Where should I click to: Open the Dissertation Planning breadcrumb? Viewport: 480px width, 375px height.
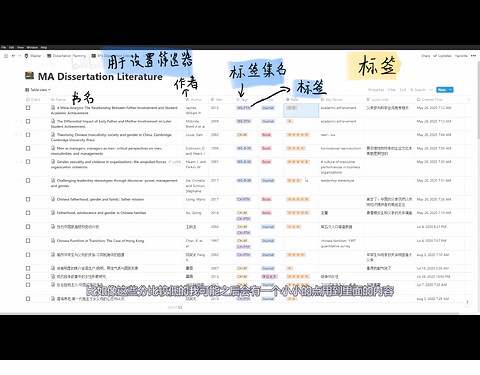pyautogui.click(x=67, y=56)
